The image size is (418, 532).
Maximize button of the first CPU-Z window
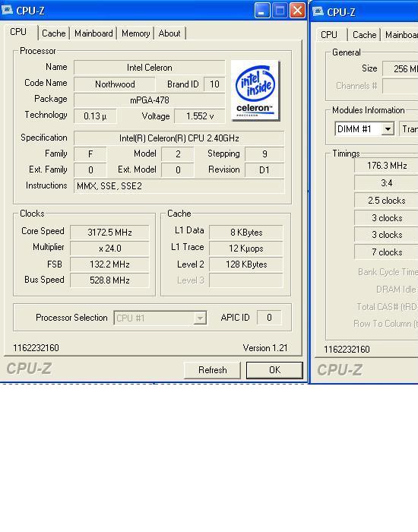[x=280, y=11]
